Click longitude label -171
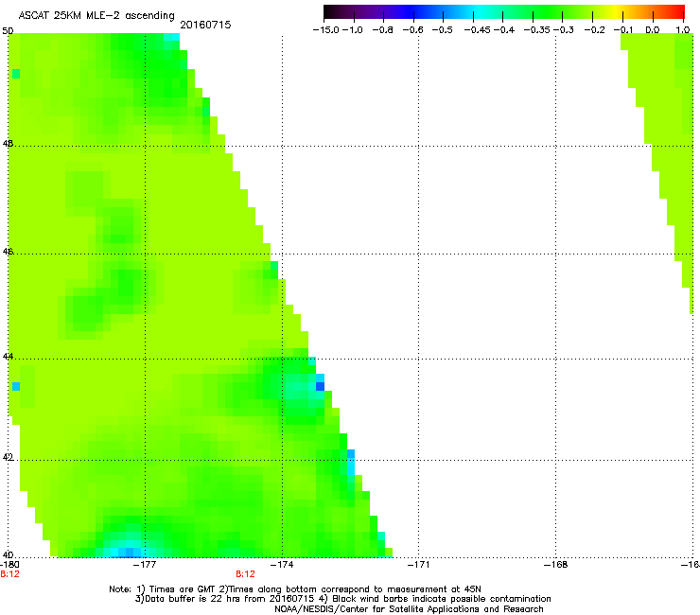The height and width of the screenshot is (615, 700). [x=418, y=565]
